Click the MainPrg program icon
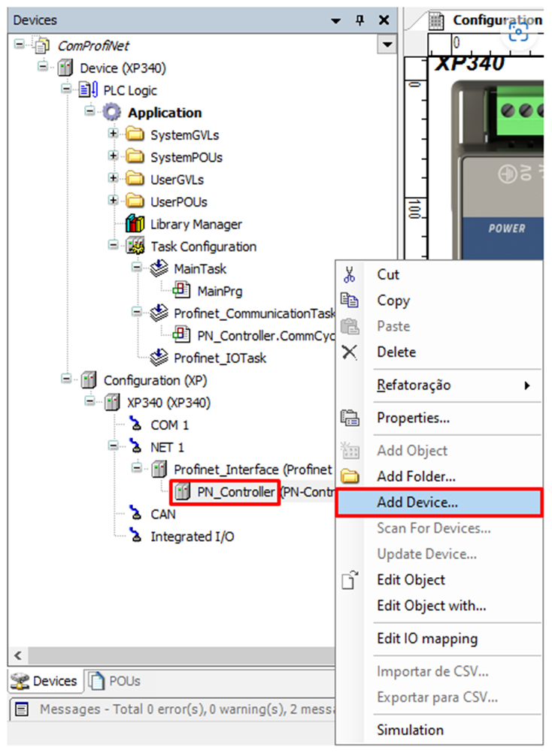 183,291
